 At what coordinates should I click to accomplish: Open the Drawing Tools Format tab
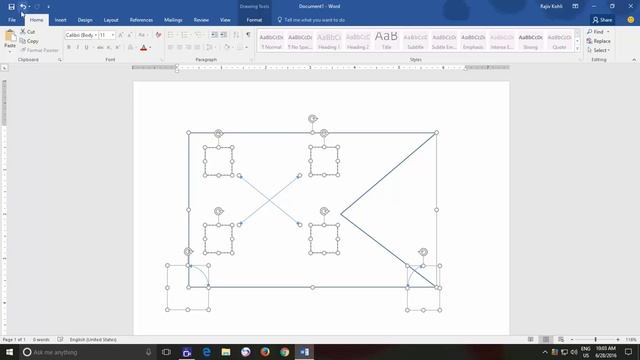[x=254, y=20]
